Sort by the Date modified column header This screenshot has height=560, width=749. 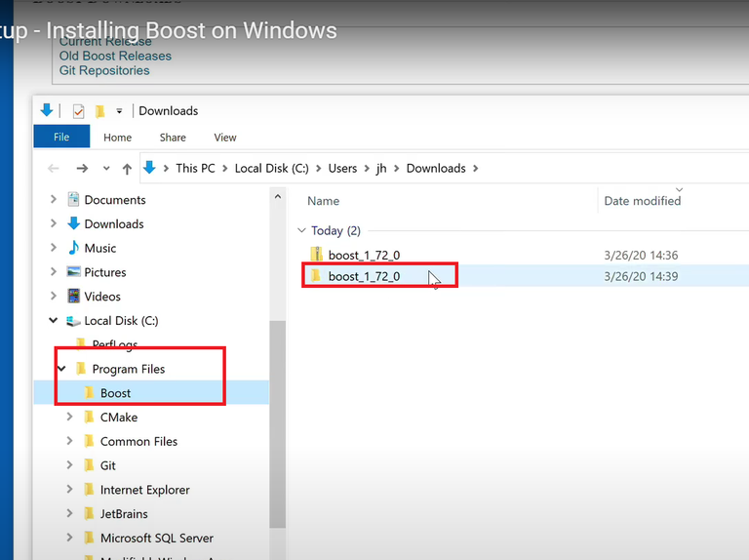point(643,201)
